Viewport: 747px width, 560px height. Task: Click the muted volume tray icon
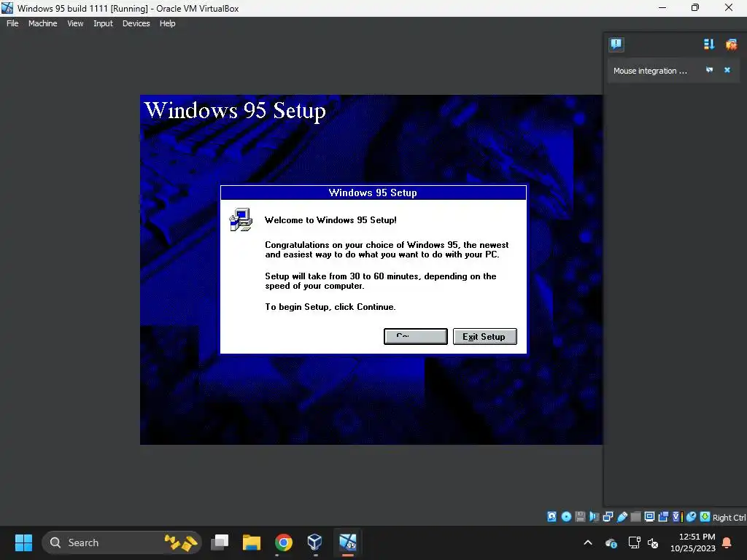pos(653,542)
